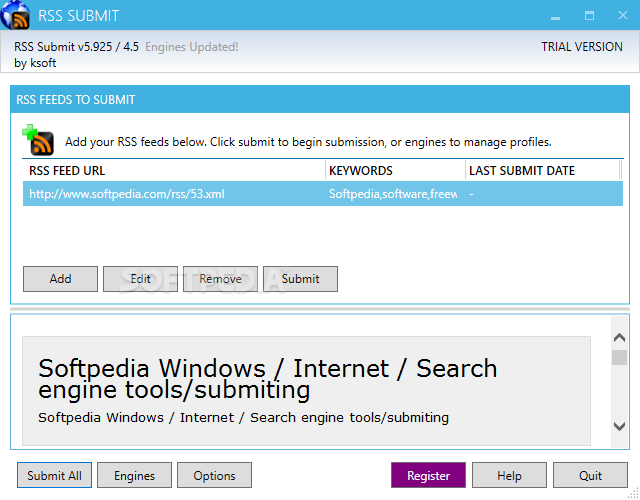
Task: Click the preview scrollbar up arrow
Action: point(619,337)
